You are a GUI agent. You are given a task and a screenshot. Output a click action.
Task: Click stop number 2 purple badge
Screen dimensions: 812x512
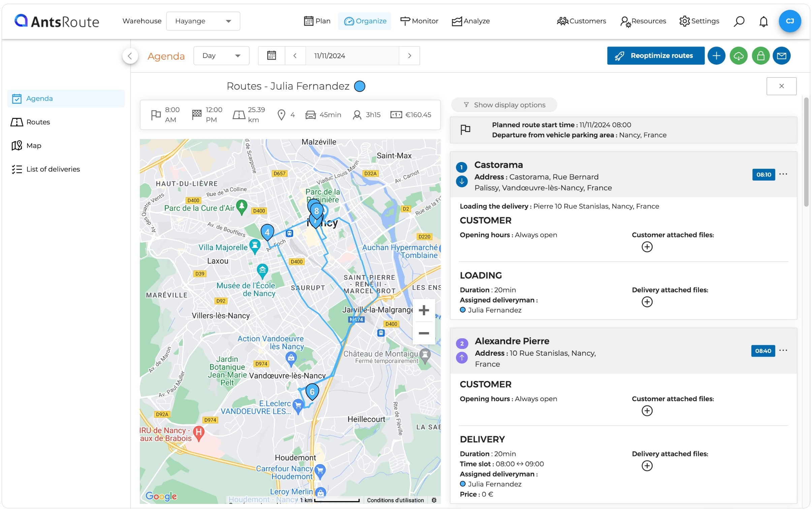pos(462,344)
